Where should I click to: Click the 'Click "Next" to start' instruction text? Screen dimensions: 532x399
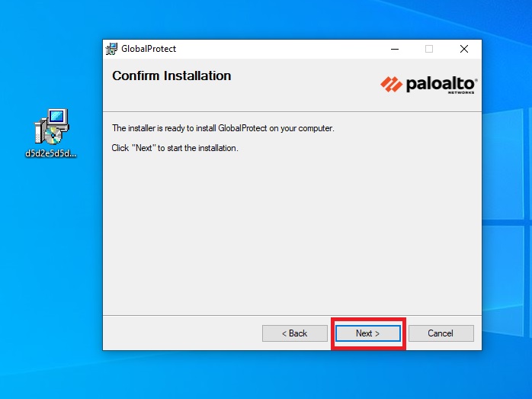click(x=175, y=148)
